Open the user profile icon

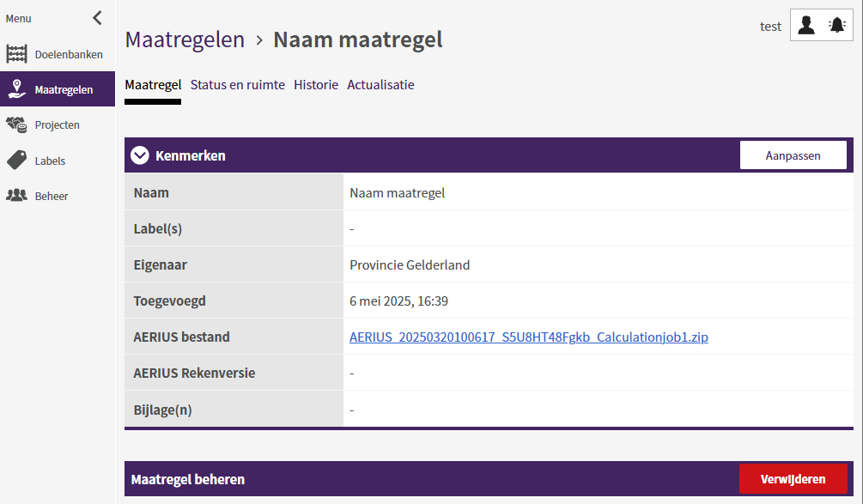click(805, 25)
